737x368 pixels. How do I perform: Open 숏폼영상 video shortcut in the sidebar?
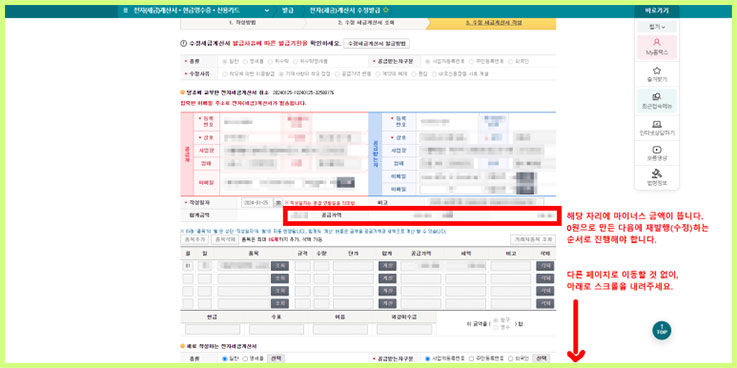click(x=657, y=153)
